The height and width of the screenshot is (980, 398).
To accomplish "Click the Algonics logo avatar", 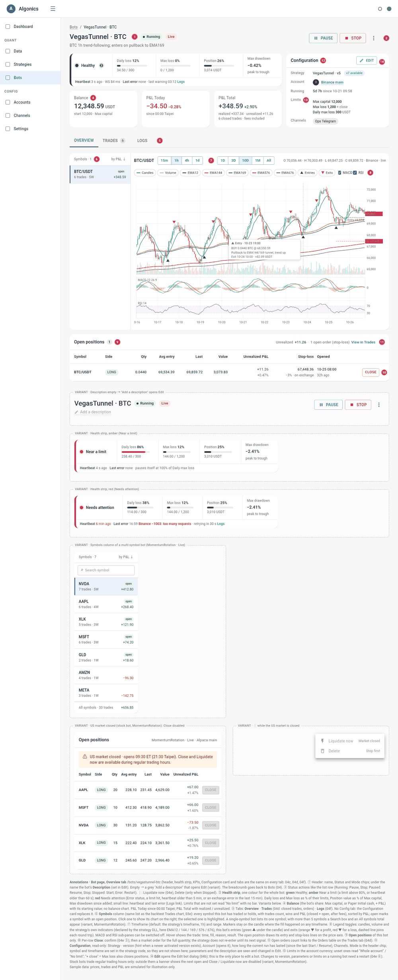I will [11, 9].
